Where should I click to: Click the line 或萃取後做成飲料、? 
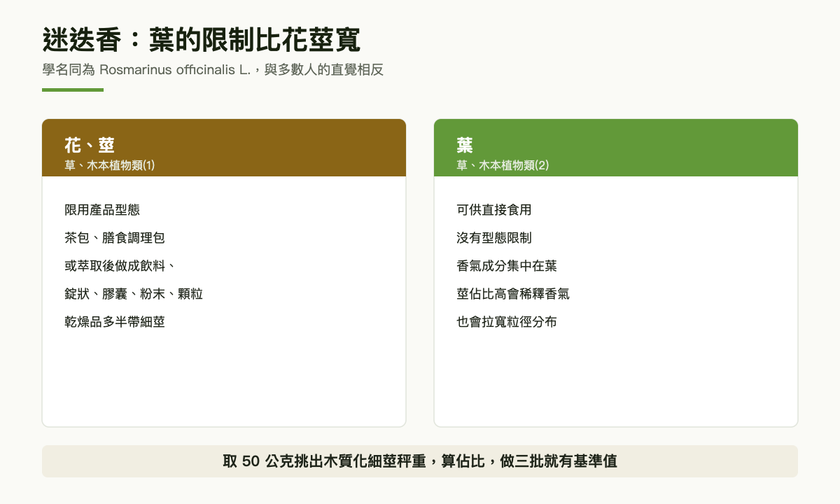[121, 266]
